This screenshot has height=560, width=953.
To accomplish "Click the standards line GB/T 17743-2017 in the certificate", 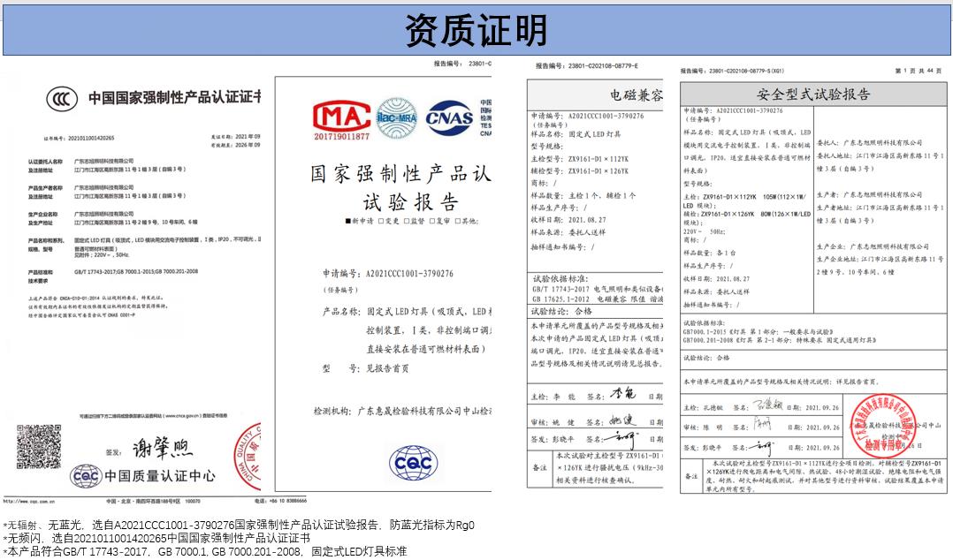I will pyautogui.click(x=136, y=271).
